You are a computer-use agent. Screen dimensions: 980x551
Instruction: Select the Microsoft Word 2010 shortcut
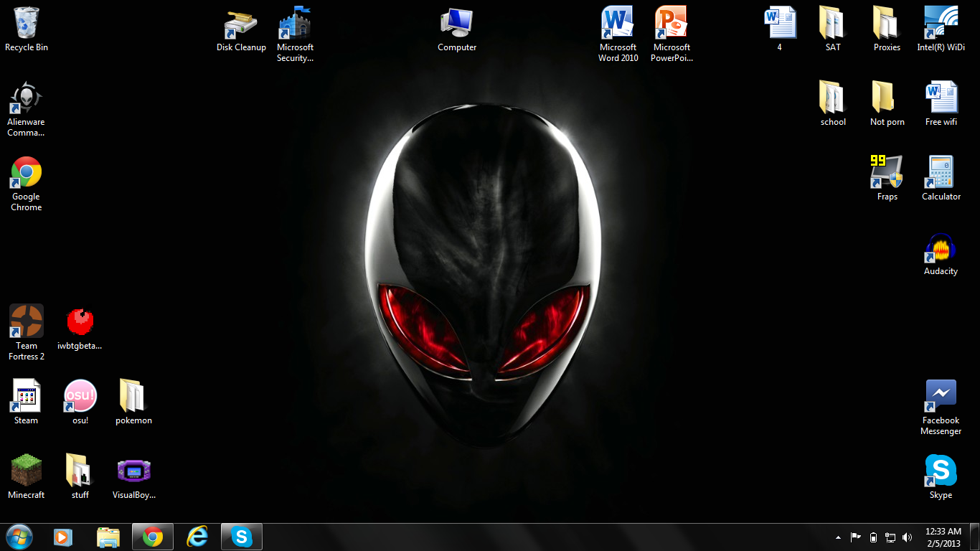[618, 24]
